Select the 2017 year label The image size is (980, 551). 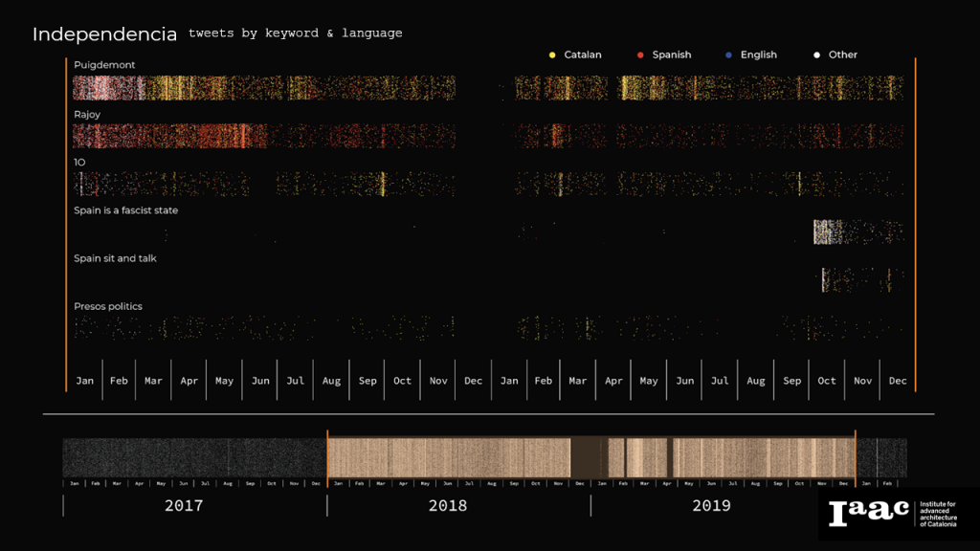point(184,505)
